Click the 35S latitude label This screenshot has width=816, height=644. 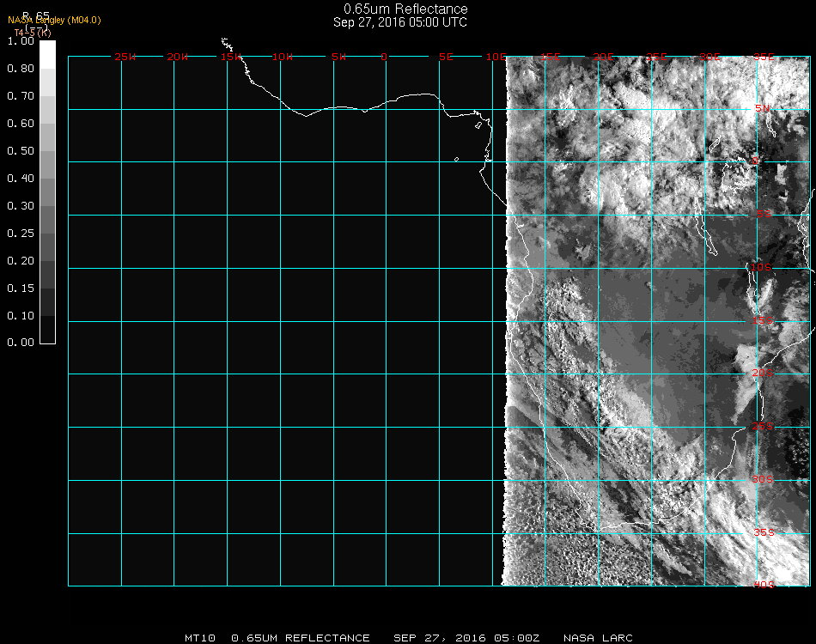(764, 532)
